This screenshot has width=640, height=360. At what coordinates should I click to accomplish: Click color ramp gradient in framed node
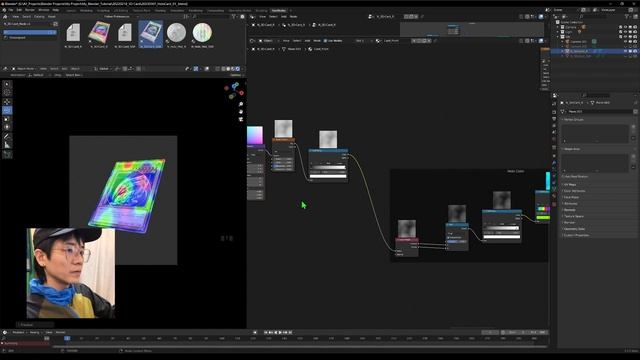point(502,228)
